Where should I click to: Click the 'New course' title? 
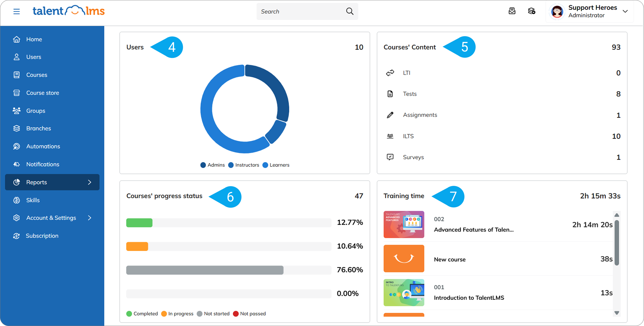pos(450,259)
